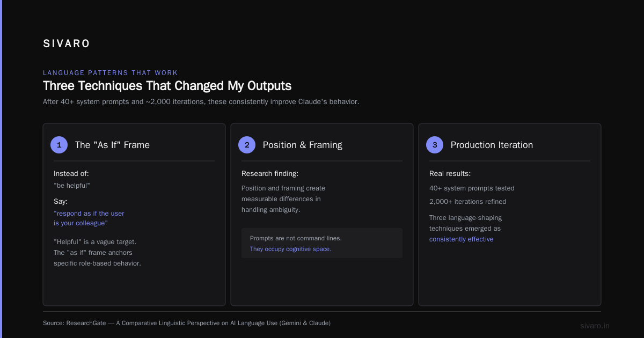This screenshot has height=338, width=644.
Task: Open the sivaro.in link in footer
Action: click(x=595, y=326)
